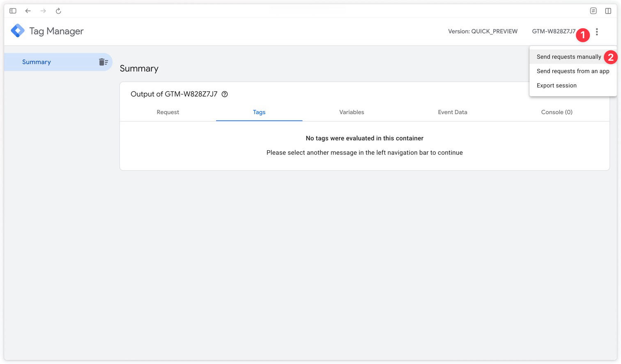Open the Variables tab
Image resolution: width=621 pixels, height=364 pixels.
(x=352, y=112)
